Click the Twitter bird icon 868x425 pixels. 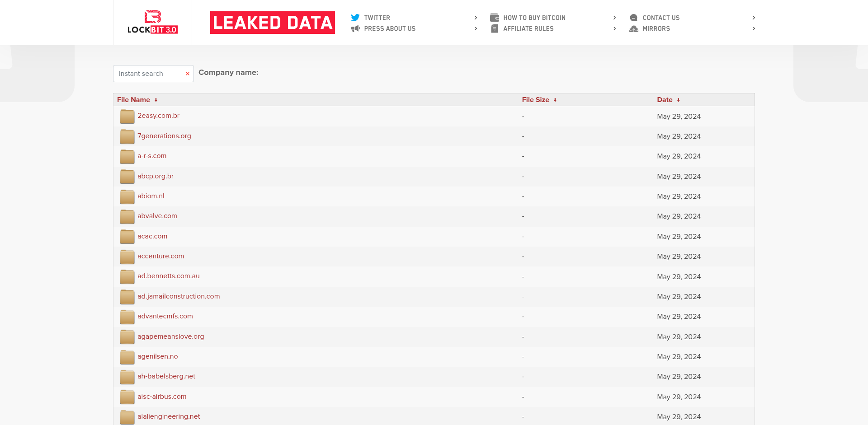click(355, 18)
